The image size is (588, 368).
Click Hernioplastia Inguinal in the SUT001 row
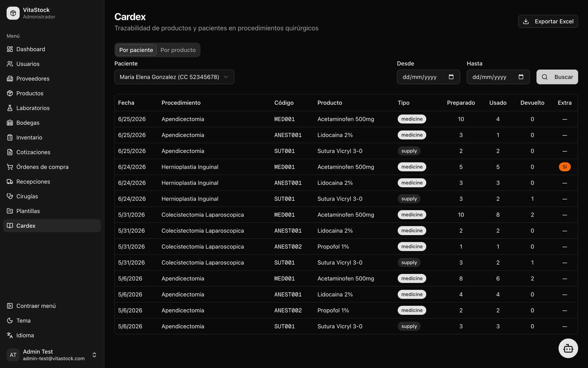(190, 199)
